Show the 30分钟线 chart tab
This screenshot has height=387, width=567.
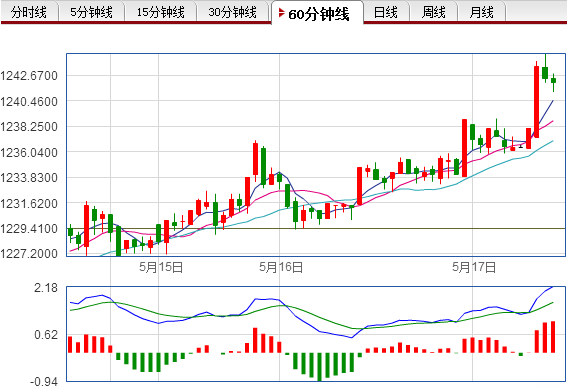[x=233, y=12]
